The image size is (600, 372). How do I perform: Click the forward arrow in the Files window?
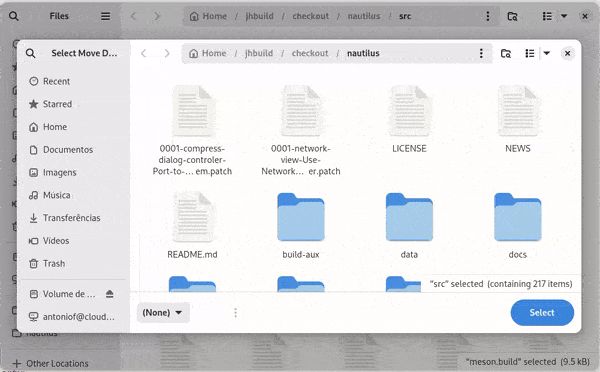pyautogui.click(x=157, y=16)
